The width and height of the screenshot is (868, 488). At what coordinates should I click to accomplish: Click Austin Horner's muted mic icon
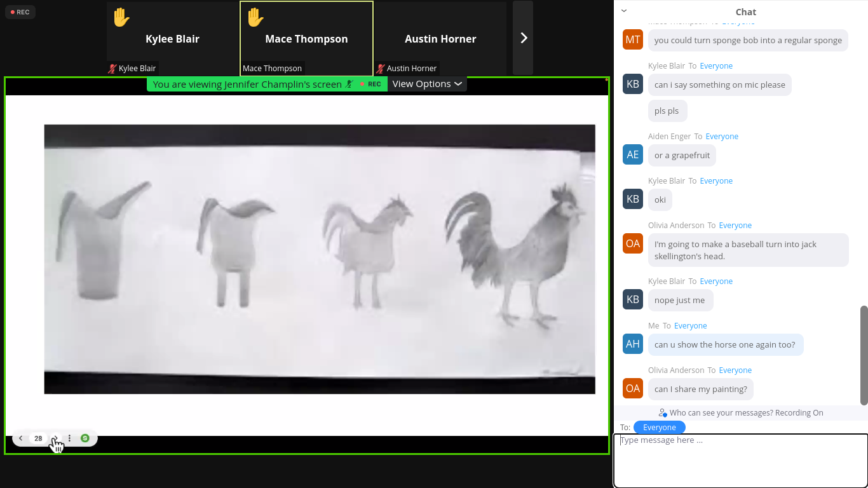[x=381, y=69]
